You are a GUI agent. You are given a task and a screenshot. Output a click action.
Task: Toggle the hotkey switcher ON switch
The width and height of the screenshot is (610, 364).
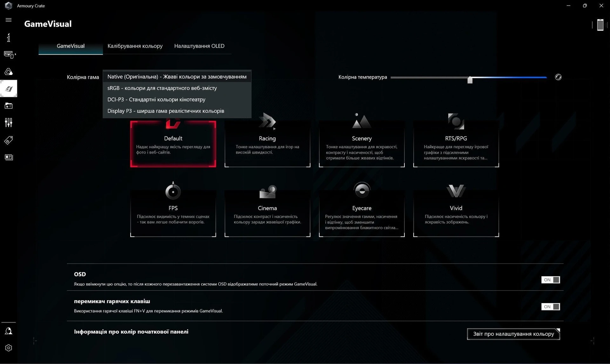551,307
